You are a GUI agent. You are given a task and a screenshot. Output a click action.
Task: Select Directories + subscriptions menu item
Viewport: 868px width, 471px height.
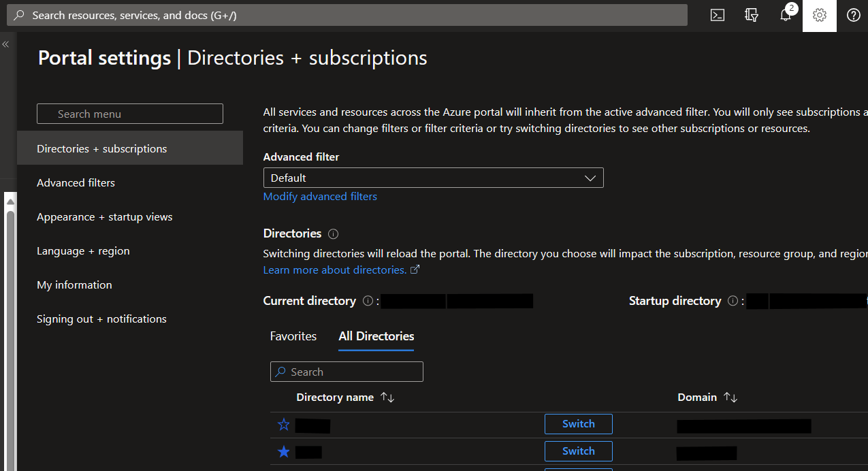(x=130, y=148)
